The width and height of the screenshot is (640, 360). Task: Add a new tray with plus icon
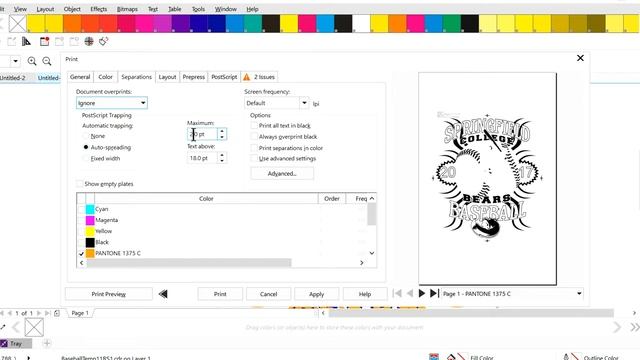tap(47, 344)
